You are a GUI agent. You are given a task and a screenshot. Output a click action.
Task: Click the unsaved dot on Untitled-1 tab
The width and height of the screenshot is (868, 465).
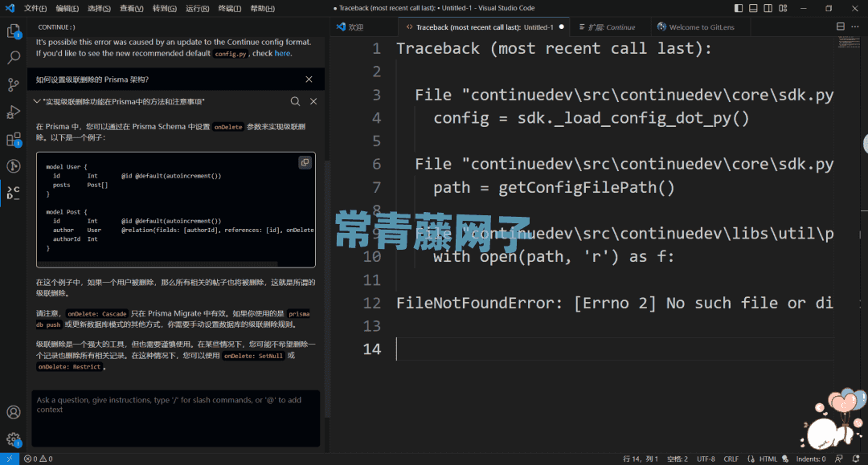pos(561,27)
